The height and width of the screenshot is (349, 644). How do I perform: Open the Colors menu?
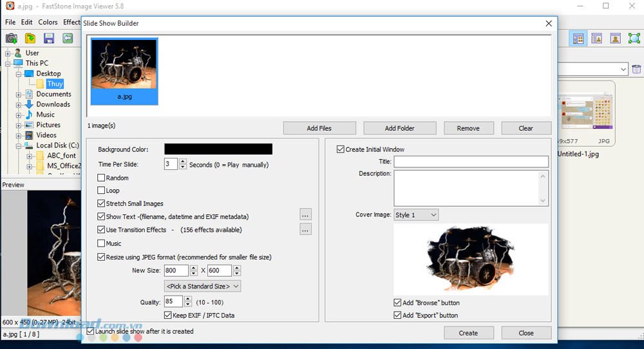(x=48, y=22)
